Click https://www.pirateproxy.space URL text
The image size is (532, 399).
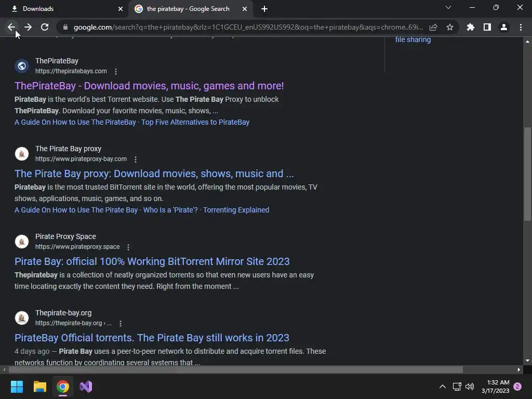click(x=77, y=247)
